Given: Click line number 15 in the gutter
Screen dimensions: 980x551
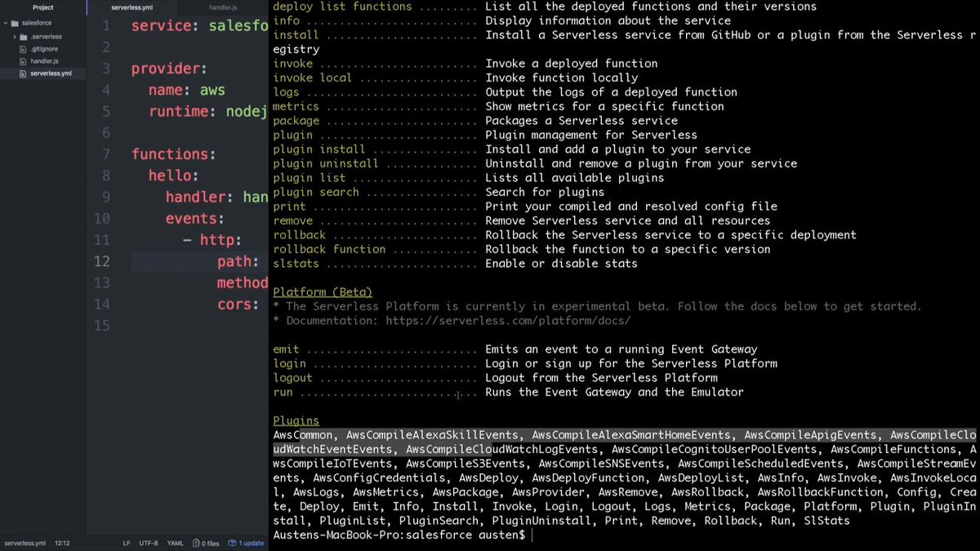Looking at the screenshot, I should point(102,326).
